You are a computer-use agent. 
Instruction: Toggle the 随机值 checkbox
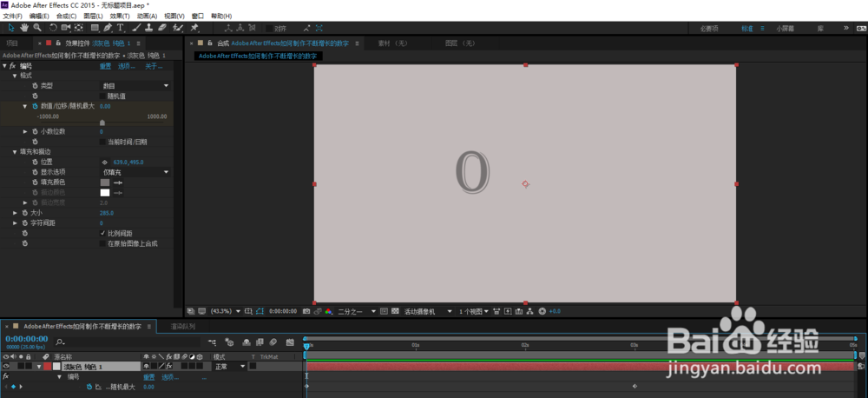(102, 96)
